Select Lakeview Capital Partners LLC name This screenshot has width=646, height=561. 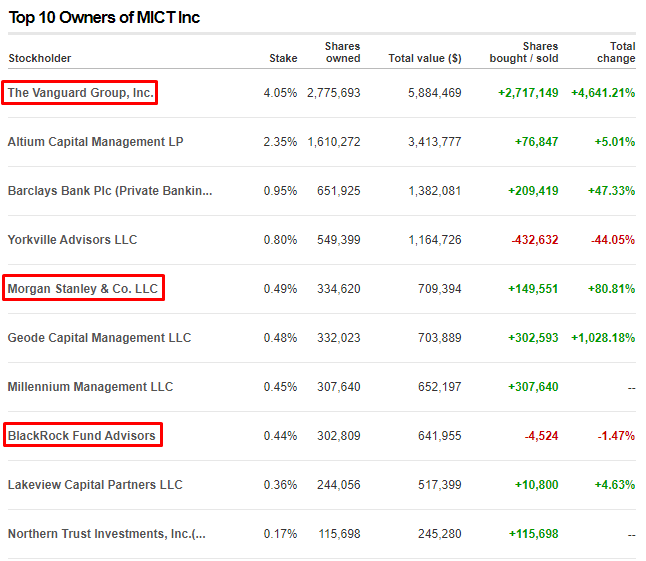point(95,485)
